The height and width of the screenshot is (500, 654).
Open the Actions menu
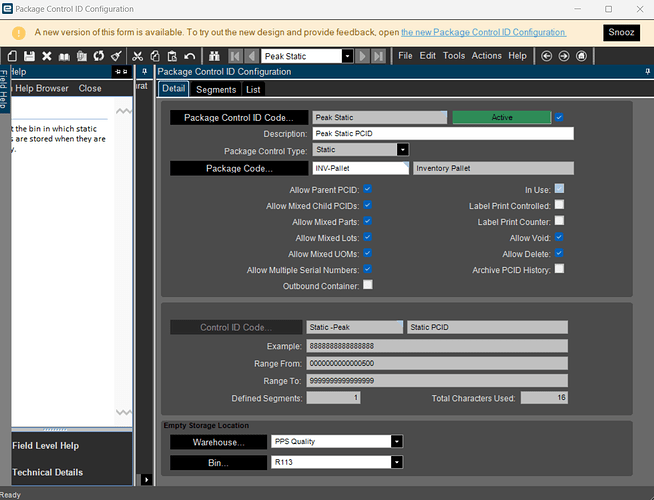pos(486,56)
